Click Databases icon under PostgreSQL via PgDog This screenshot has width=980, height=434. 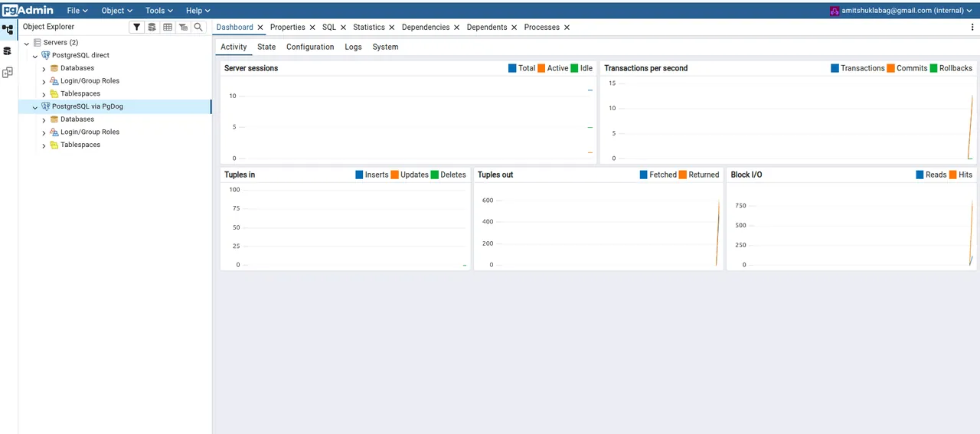[54, 119]
